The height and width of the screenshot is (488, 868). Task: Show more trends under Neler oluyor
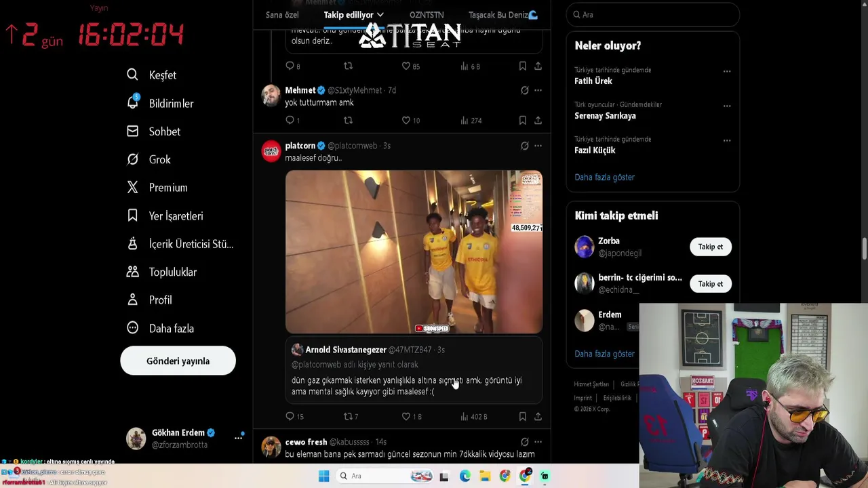coord(604,177)
